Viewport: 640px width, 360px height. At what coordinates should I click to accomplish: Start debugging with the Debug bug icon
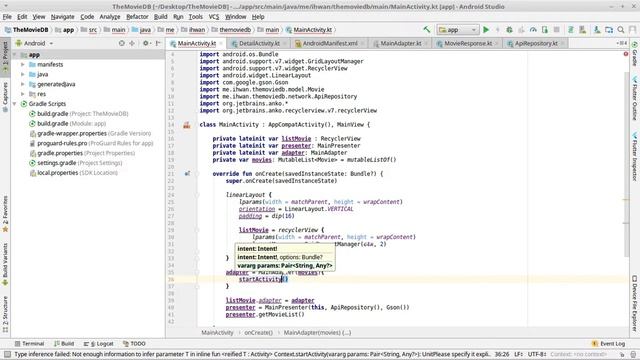(x=509, y=30)
